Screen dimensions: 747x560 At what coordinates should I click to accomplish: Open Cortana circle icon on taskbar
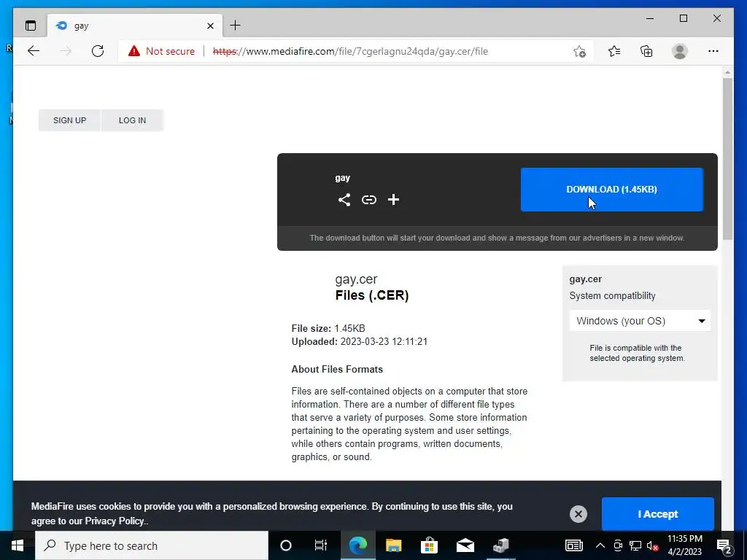coord(286,545)
